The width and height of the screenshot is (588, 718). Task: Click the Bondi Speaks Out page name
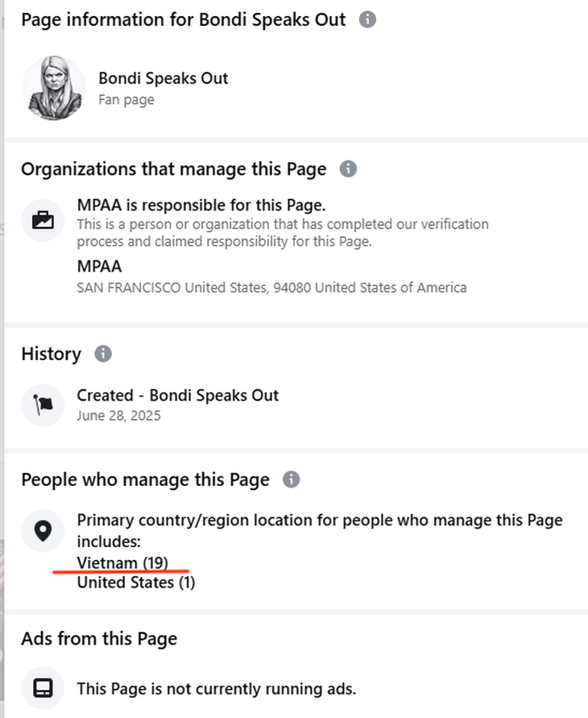point(164,78)
